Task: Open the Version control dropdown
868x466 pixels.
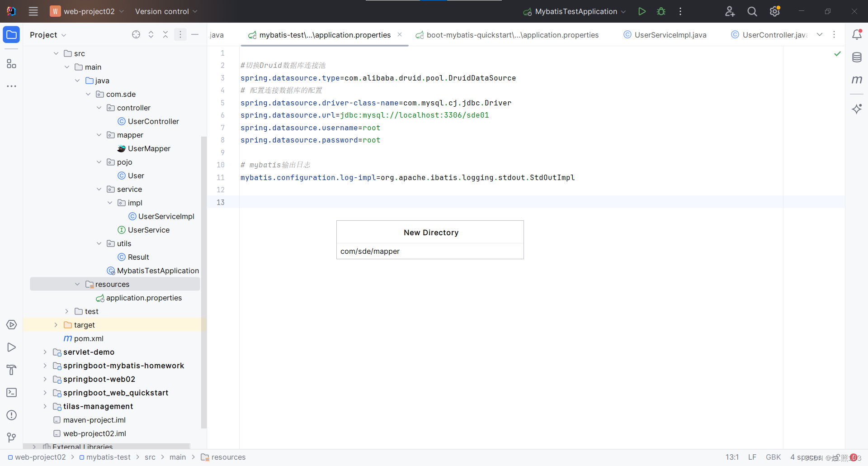Action: pos(166,11)
